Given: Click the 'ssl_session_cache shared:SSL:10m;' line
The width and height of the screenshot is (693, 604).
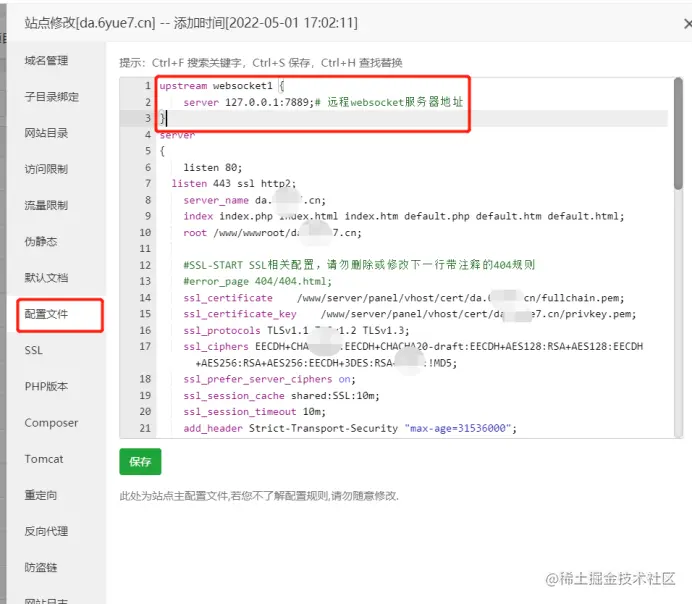Looking at the screenshot, I should pos(281,395).
